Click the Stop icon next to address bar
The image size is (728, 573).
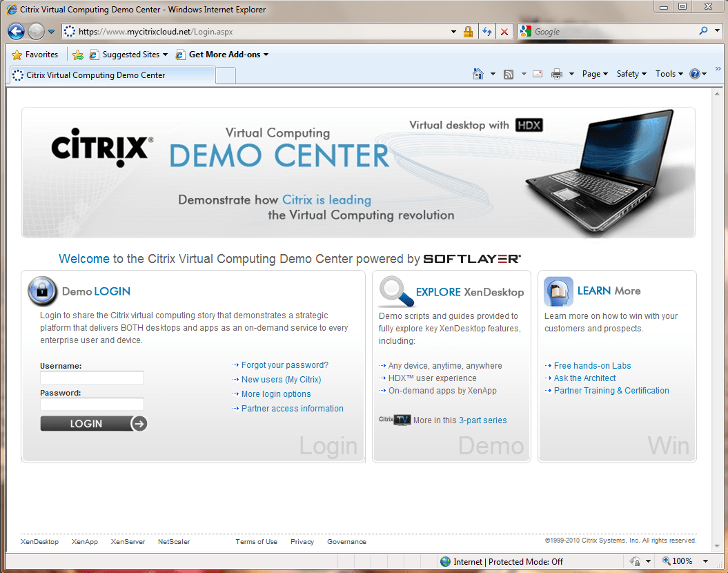coord(504,31)
